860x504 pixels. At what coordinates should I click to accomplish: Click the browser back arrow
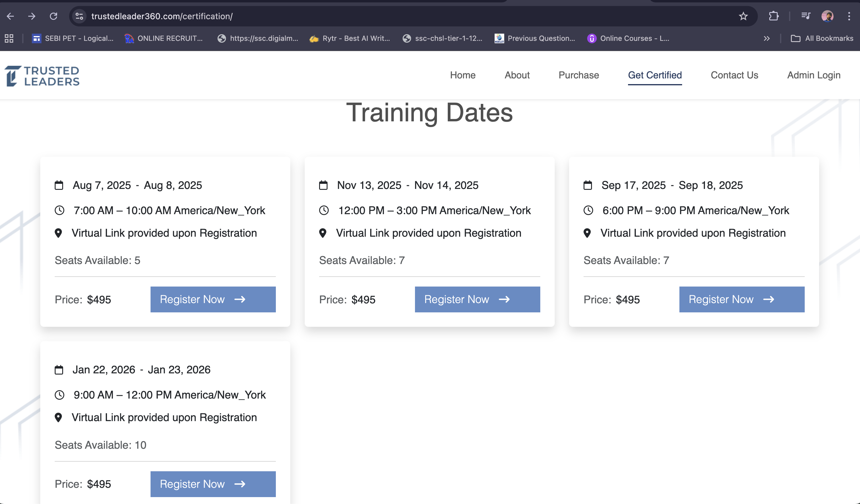tap(10, 16)
